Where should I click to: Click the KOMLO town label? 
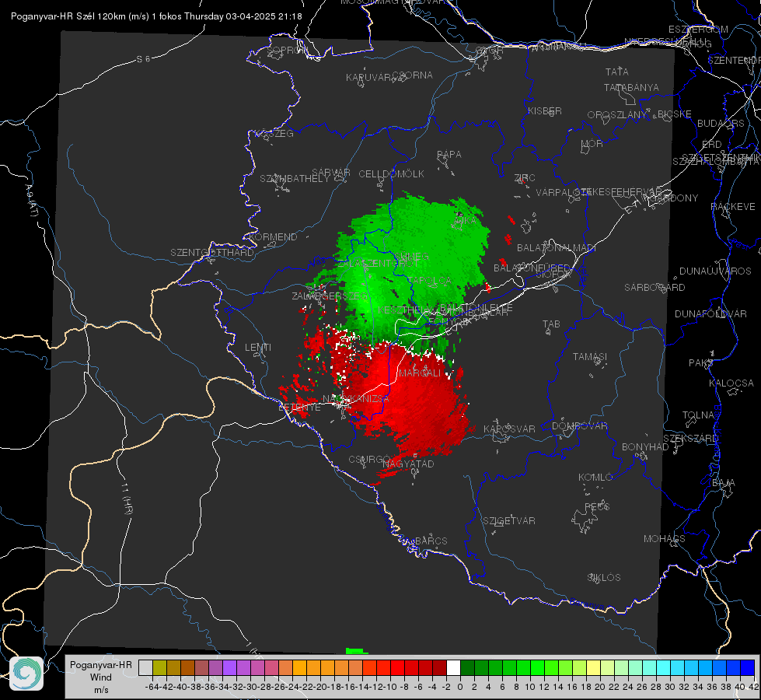point(595,477)
